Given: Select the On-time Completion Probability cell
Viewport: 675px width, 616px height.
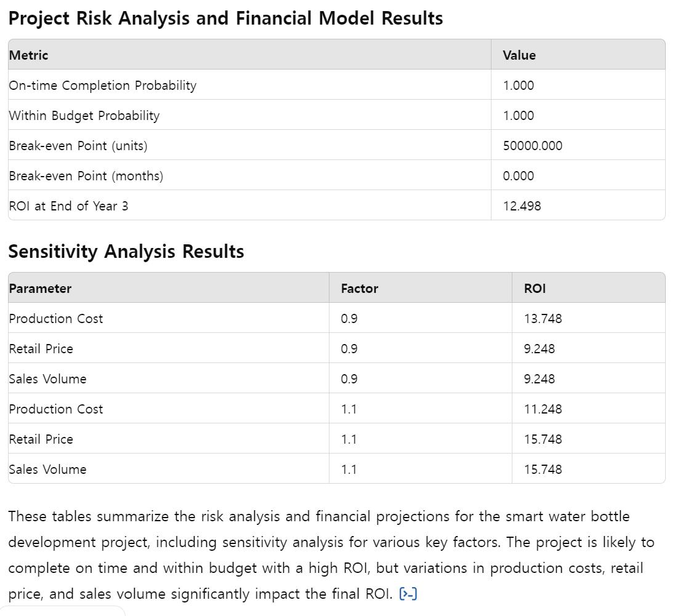Looking at the screenshot, I should (x=102, y=85).
